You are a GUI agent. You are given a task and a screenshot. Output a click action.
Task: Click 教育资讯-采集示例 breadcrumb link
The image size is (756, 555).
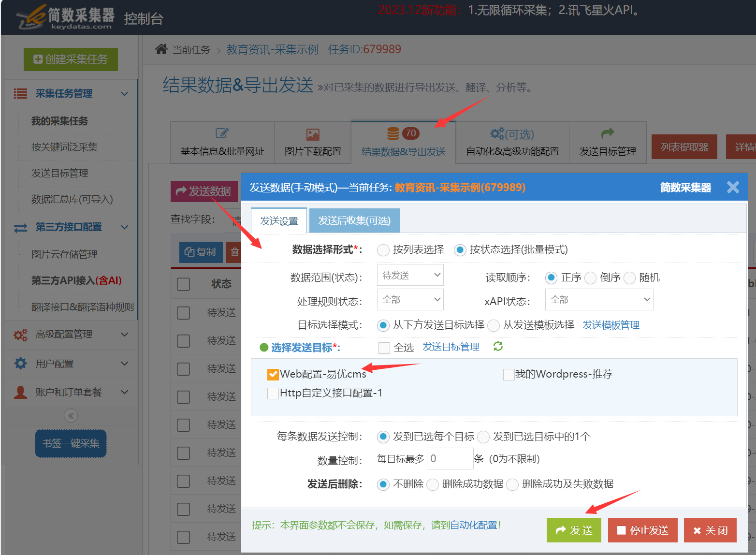(x=273, y=49)
